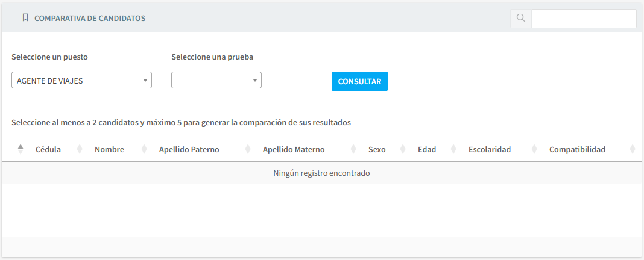Click the candidate selection instruction text
Image resolution: width=644 pixels, height=260 pixels.
[x=181, y=122]
